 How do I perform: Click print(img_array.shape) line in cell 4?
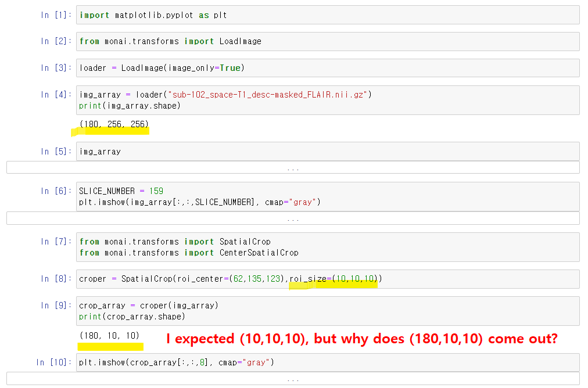coord(130,106)
